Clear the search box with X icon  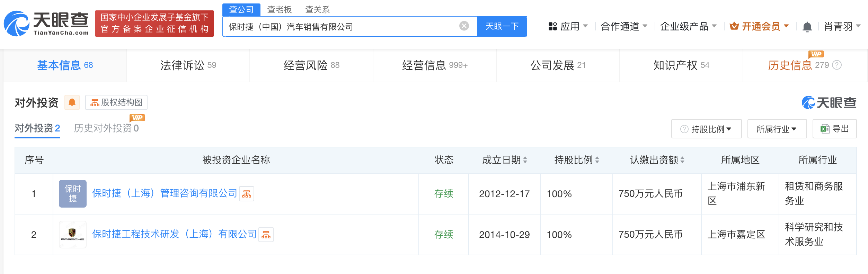(464, 26)
